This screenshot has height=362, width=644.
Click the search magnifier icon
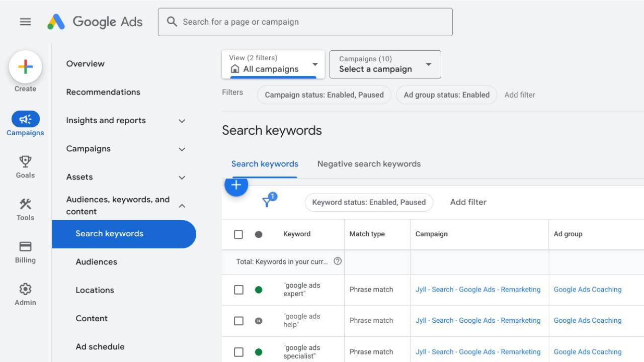(x=172, y=22)
